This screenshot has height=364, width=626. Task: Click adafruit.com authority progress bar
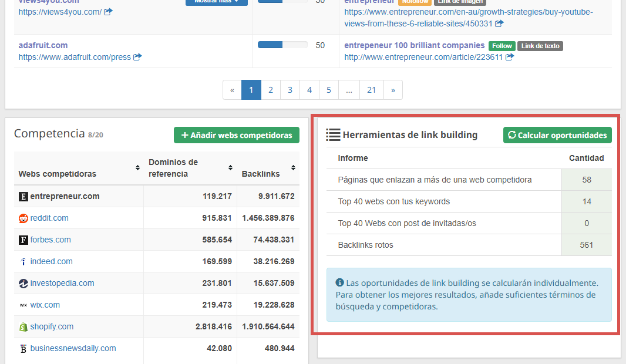pyautogui.click(x=282, y=45)
